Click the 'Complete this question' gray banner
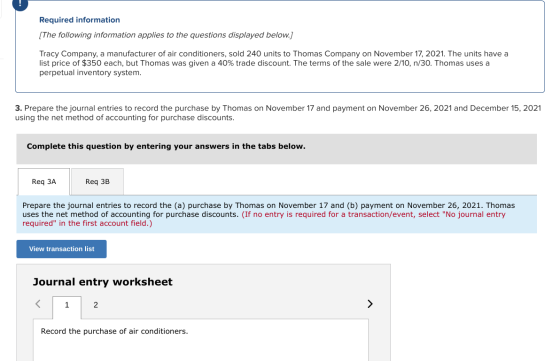Image resolution: width=560 pixels, height=361 pixels. pos(276,149)
